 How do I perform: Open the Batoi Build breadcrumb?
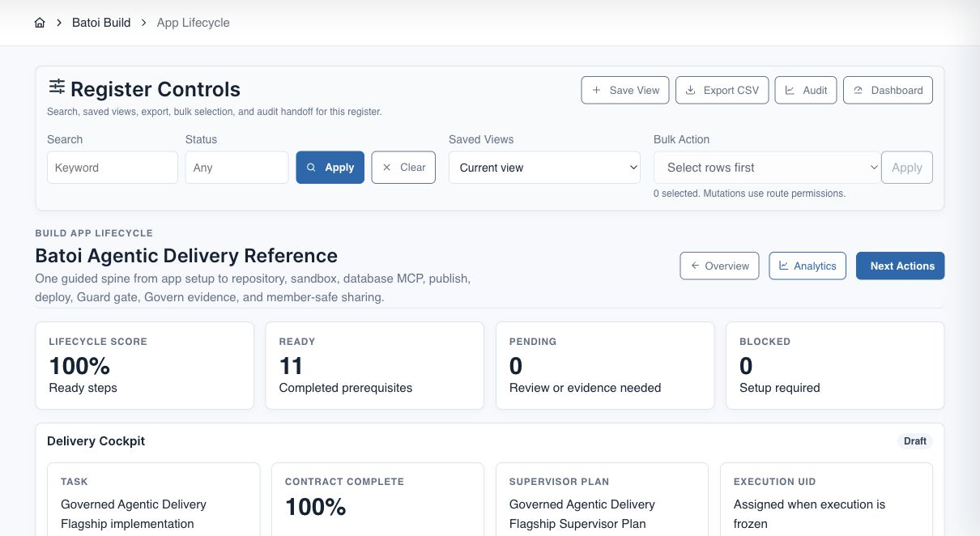tap(101, 23)
